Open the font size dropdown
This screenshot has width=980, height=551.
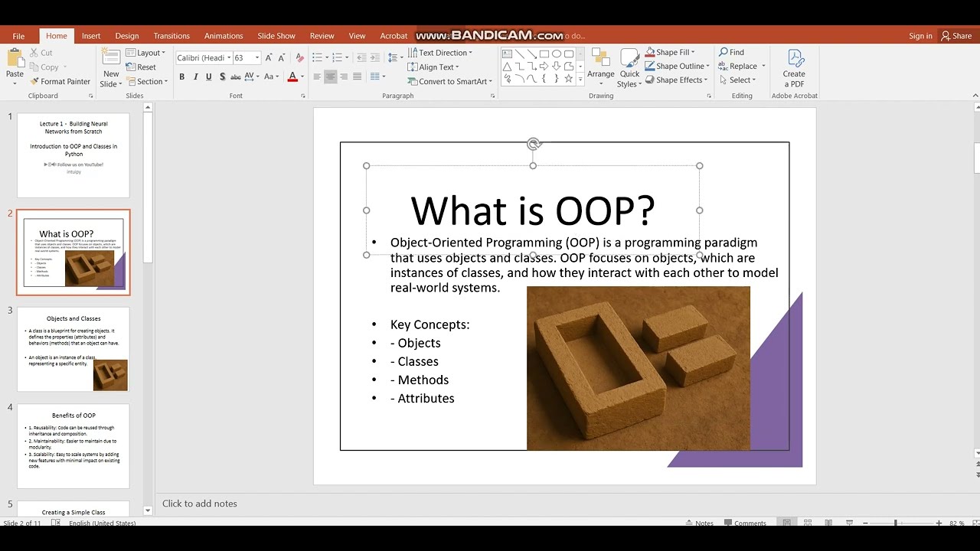point(257,58)
